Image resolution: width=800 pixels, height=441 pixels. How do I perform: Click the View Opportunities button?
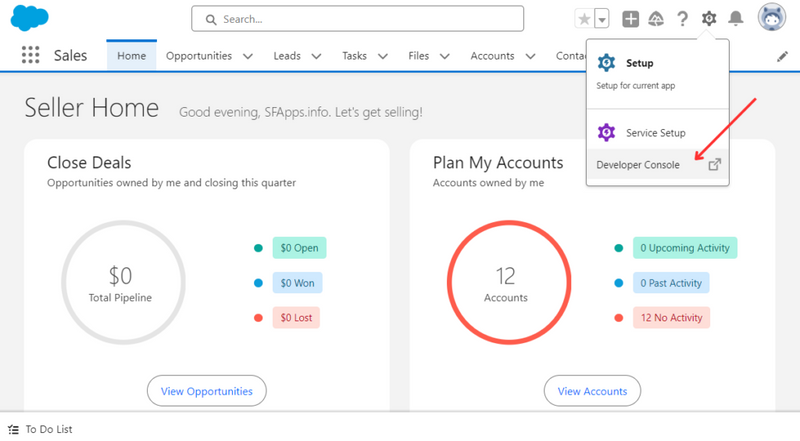tap(207, 391)
